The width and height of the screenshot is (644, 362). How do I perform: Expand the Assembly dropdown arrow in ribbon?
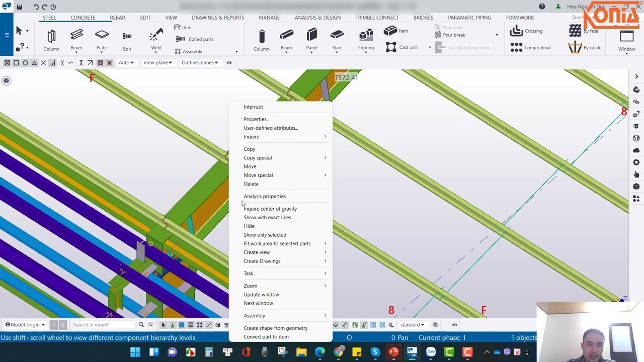click(236, 52)
